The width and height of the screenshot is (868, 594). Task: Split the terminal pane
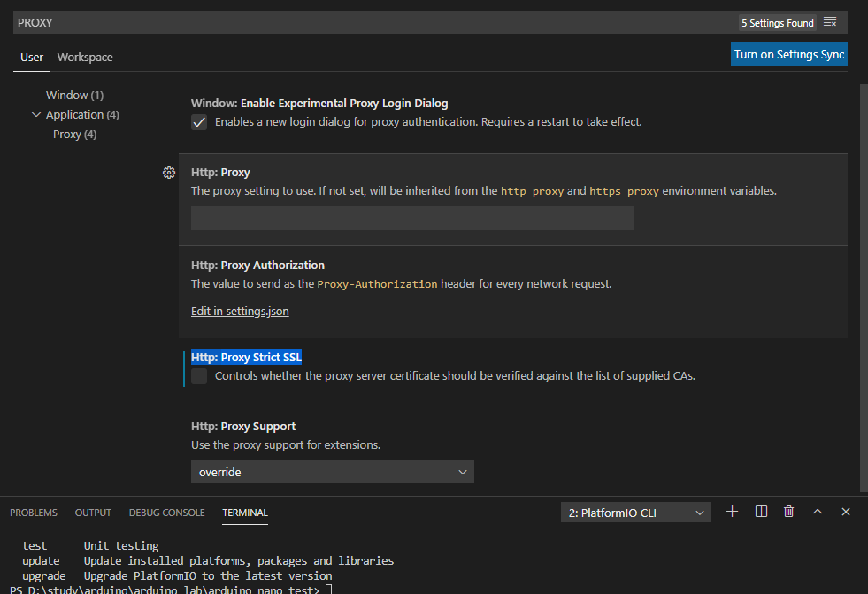tap(761, 512)
